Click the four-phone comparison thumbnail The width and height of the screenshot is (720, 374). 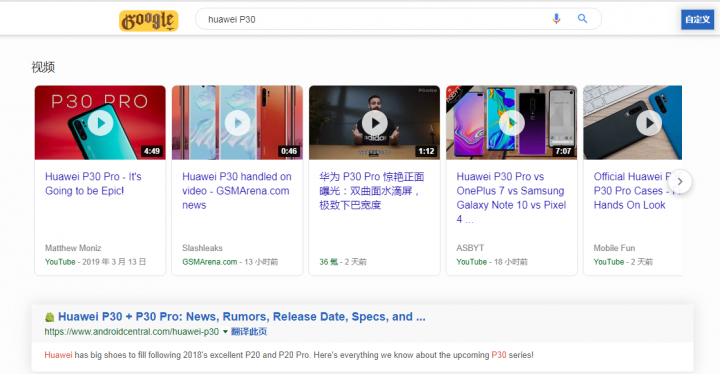coord(512,123)
